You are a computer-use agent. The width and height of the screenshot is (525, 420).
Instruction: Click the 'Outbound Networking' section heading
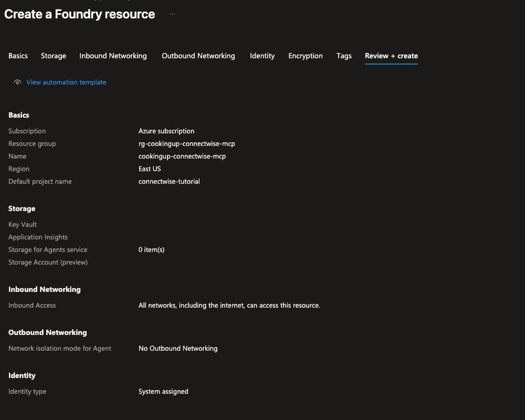48,332
